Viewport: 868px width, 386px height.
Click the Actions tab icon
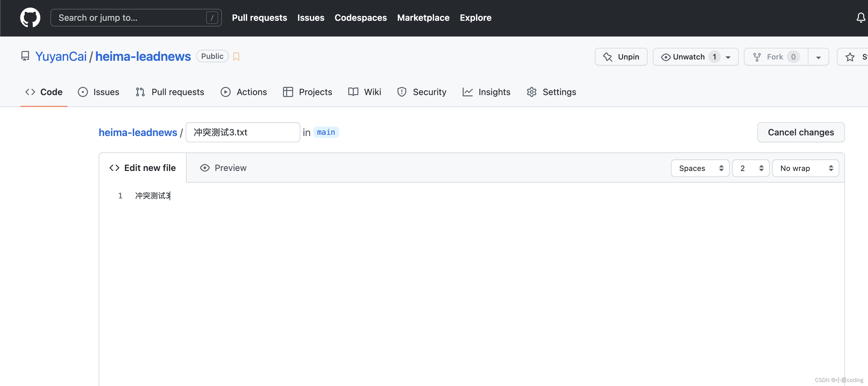tap(225, 92)
